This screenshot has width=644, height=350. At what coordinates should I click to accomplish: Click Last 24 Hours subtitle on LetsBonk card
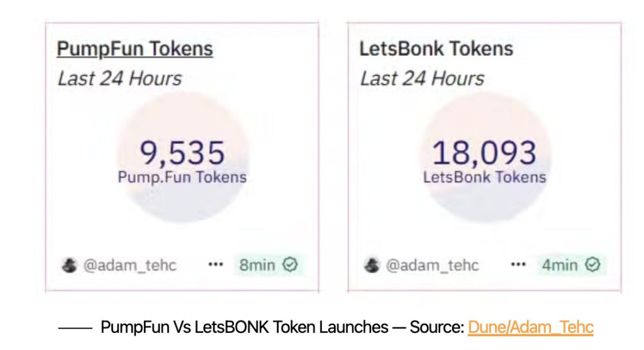coord(422,79)
